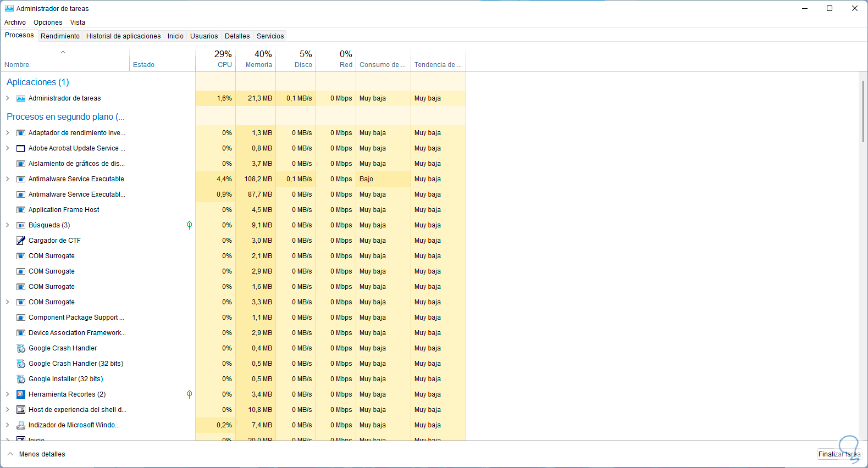The width and height of the screenshot is (868, 468).
Task: Click the Google Crash Handler (32 bits) icon
Action: (x=21, y=364)
